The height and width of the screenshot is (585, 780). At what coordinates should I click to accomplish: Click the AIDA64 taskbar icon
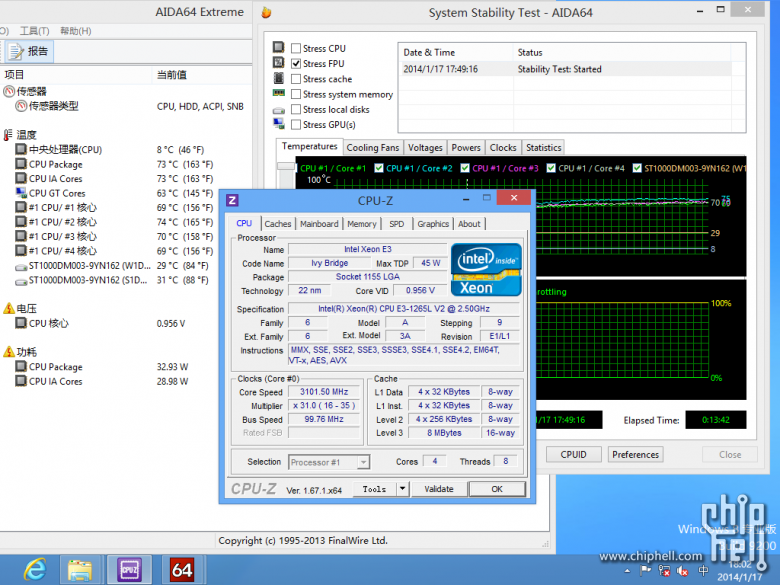[x=182, y=570]
